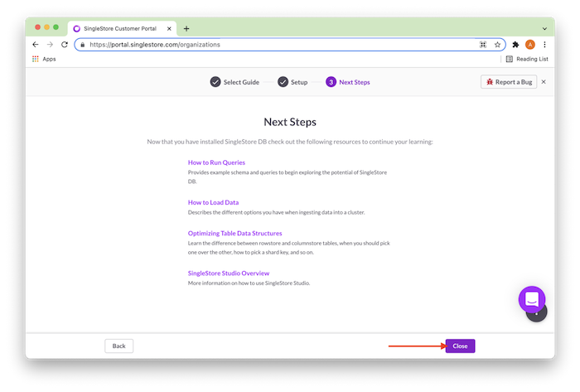
Task: Click the Back button
Action: (118, 346)
